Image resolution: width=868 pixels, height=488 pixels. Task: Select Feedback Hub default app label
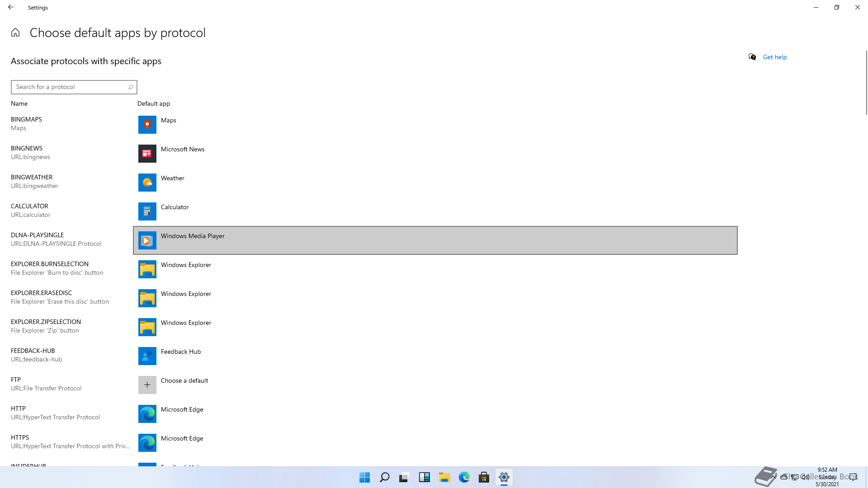pos(181,352)
